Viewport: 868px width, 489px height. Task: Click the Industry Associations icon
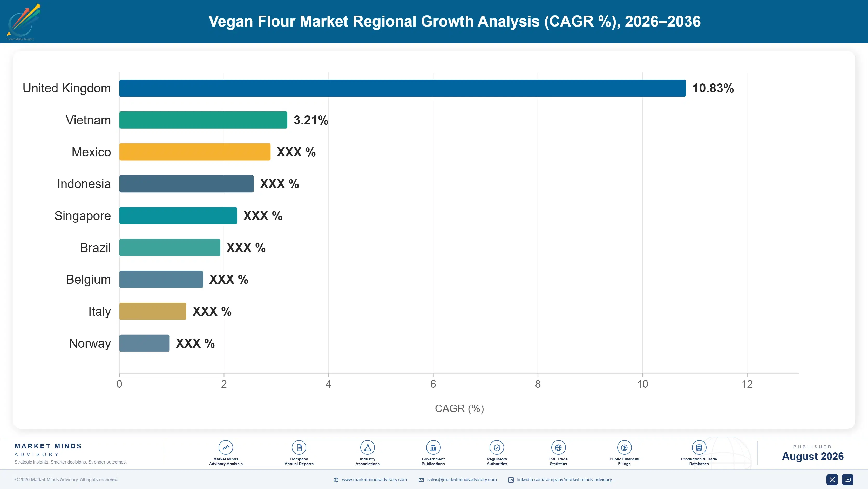click(367, 447)
